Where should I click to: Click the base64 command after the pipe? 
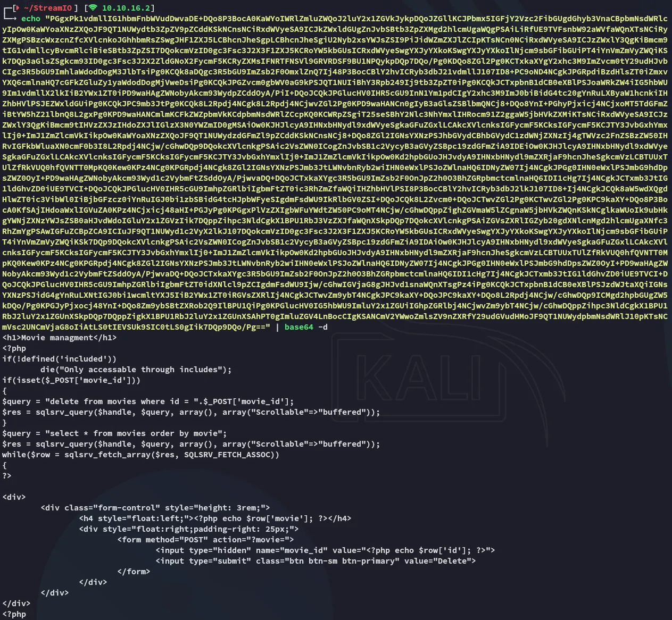(x=298, y=327)
